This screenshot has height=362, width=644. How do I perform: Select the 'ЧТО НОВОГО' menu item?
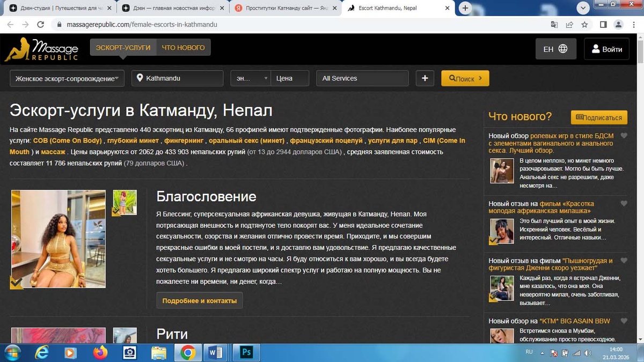click(x=184, y=47)
